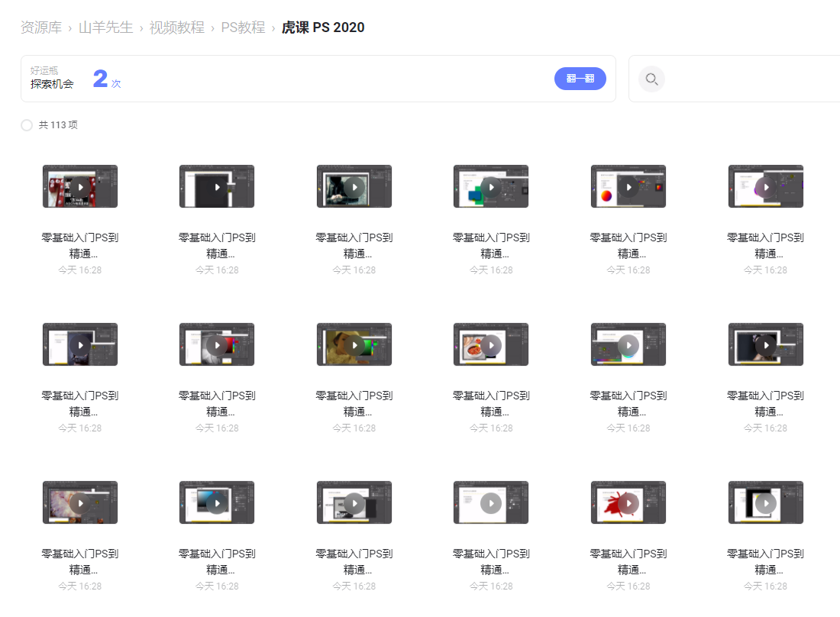Open the thumbnail with pink marble texture

point(80,503)
